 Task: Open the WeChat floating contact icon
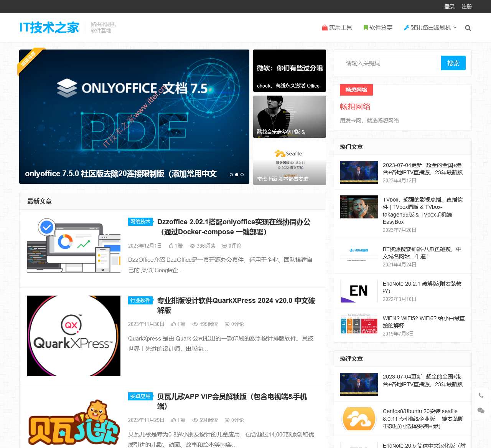point(481,411)
